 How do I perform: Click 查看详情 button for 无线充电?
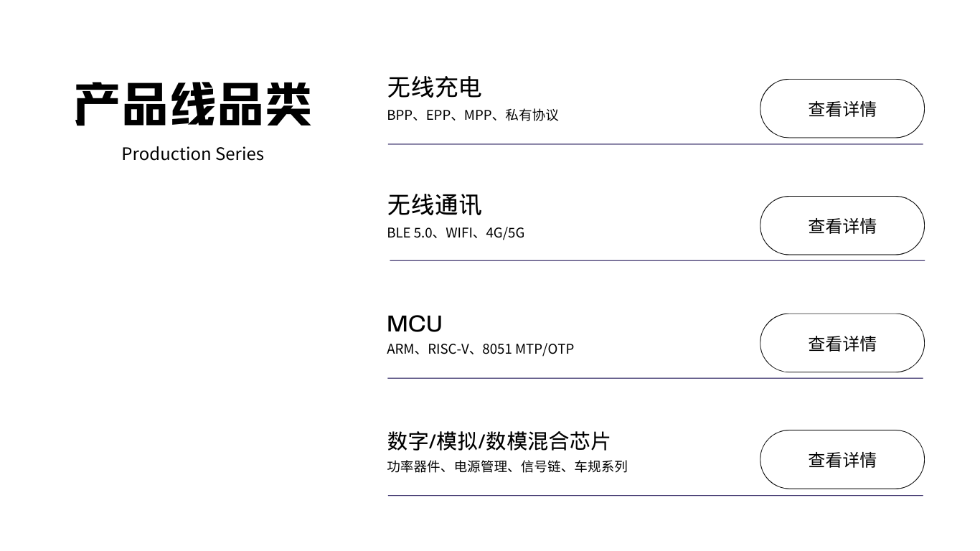[x=842, y=109]
